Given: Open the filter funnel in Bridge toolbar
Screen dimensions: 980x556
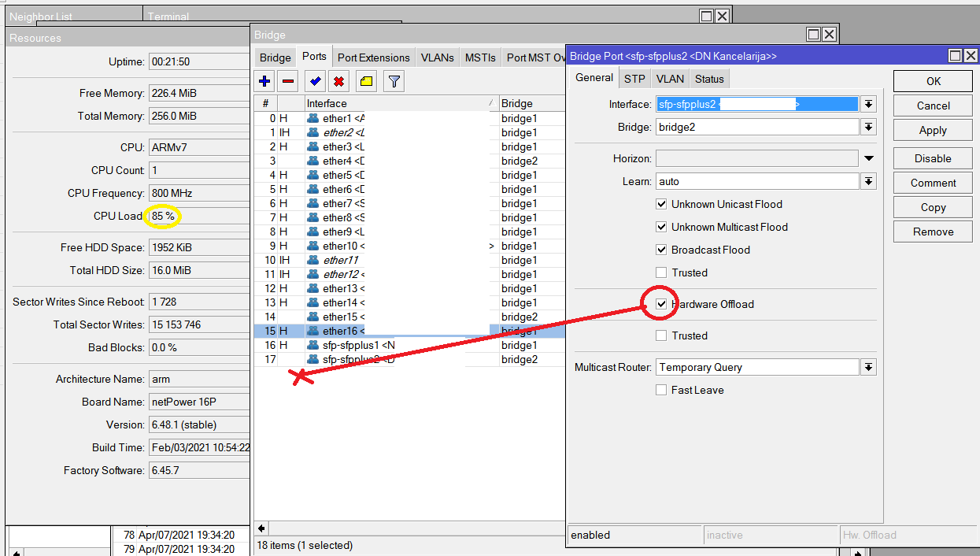Looking at the screenshot, I should (394, 81).
